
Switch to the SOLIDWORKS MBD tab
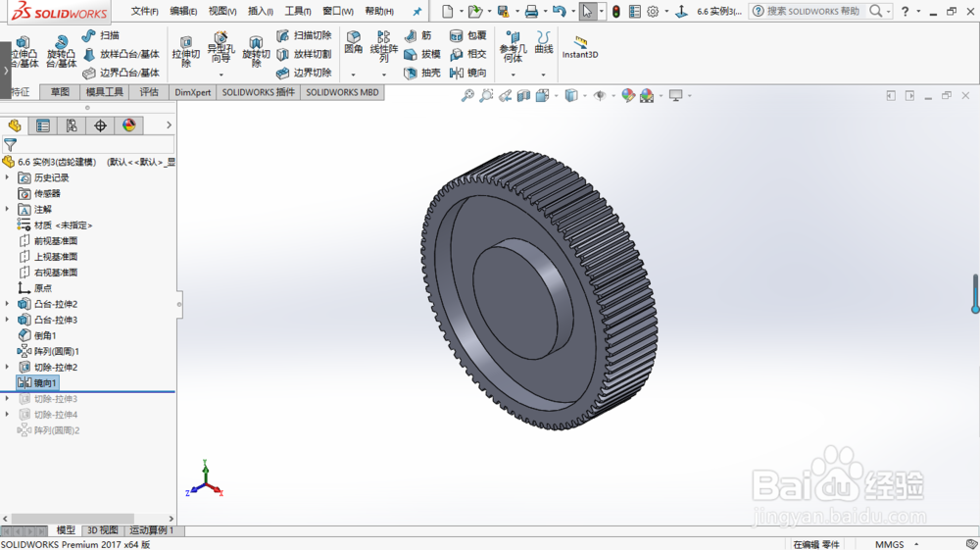[x=342, y=92]
